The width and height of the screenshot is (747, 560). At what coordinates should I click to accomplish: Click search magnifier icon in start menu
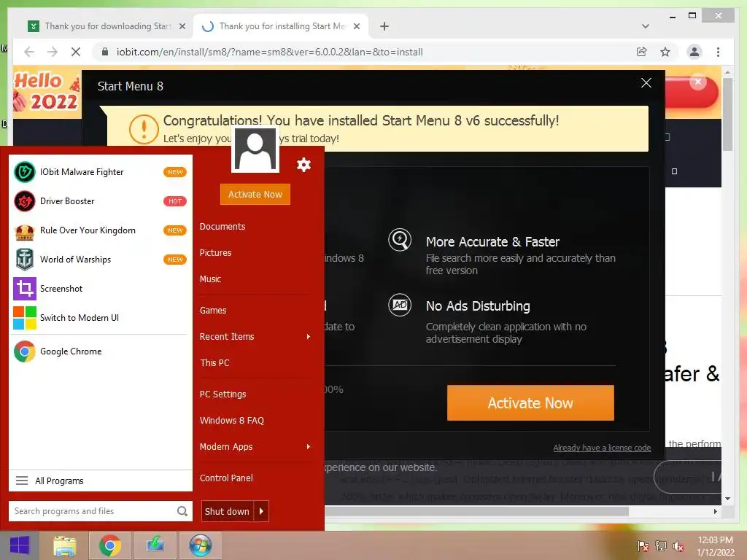(182, 511)
